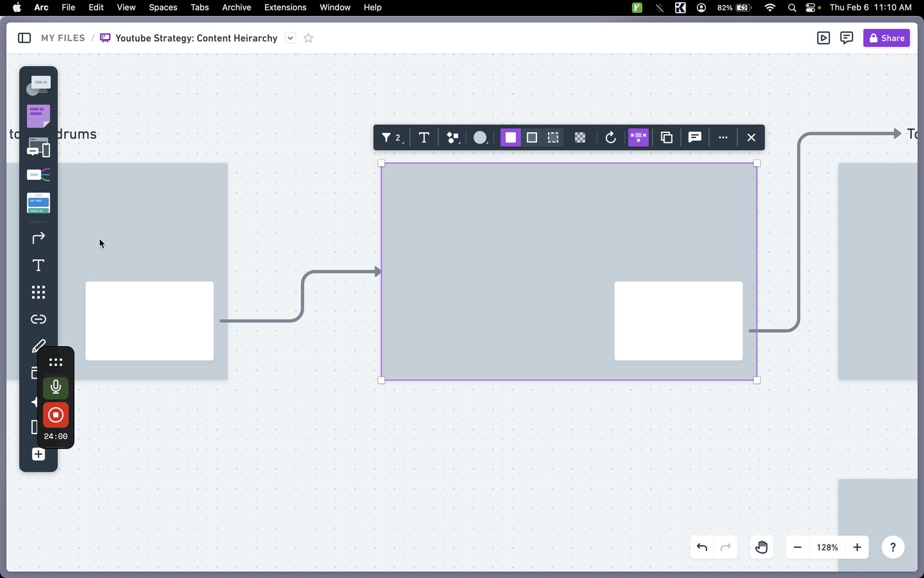Select the link tool in sidebar
924x578 pixels.
coord(38,319)
